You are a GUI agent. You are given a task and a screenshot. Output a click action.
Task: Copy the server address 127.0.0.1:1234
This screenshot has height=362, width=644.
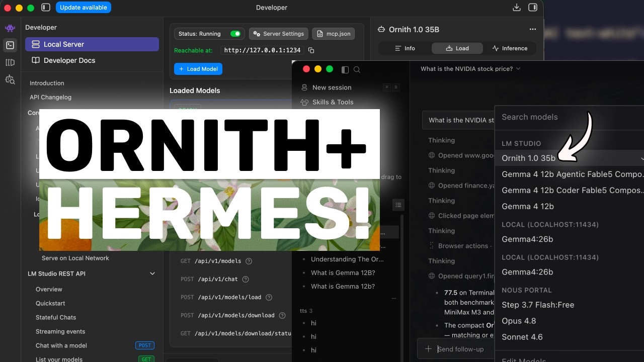(x=311, y=50)
